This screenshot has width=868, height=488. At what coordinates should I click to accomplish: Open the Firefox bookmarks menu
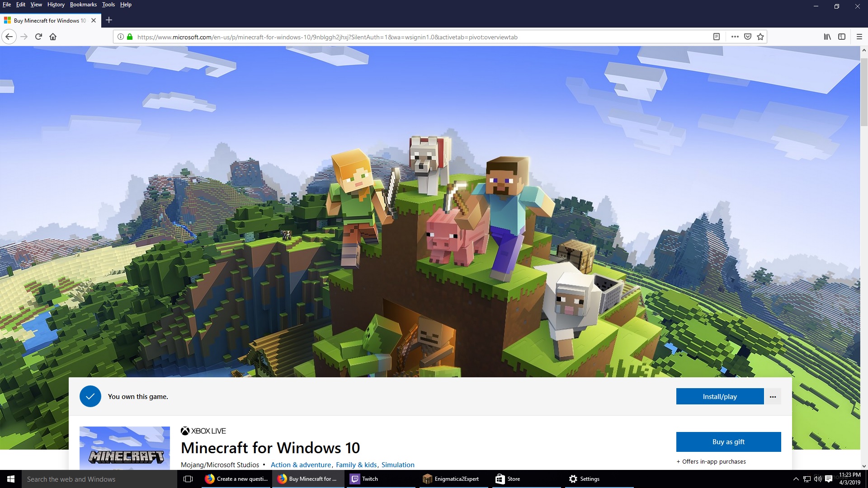(83, 5)
